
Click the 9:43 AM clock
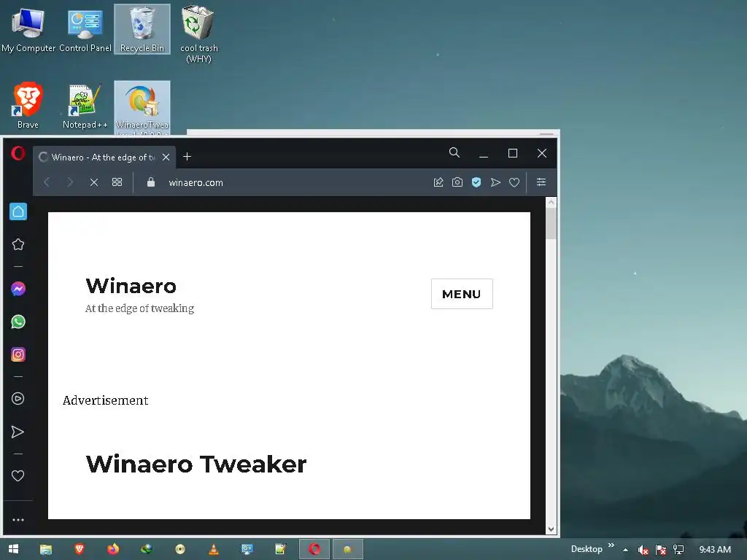[x=715, y=550]
